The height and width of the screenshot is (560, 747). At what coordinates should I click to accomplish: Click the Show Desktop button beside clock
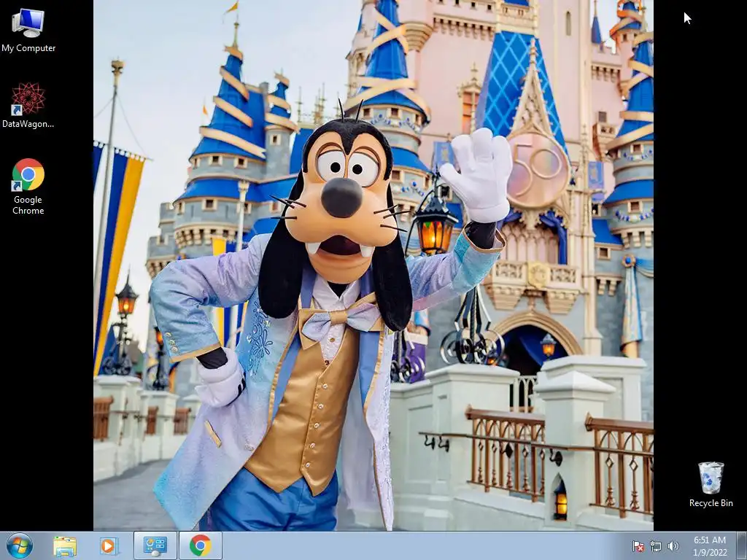[741, 545]
